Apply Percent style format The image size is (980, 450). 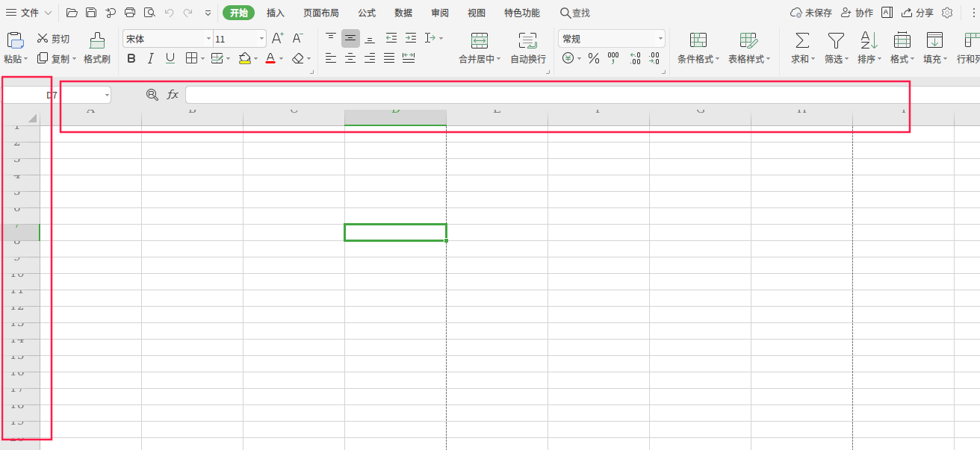click(594, 58)
